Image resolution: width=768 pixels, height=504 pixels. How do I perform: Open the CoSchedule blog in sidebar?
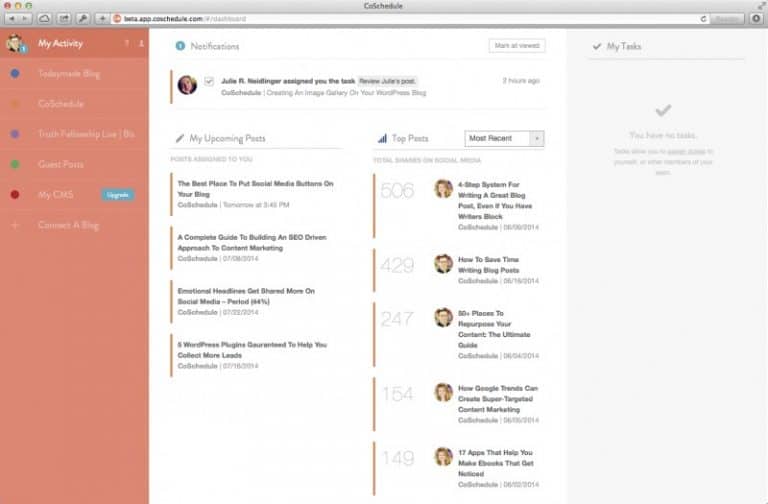tap(61, 104)
